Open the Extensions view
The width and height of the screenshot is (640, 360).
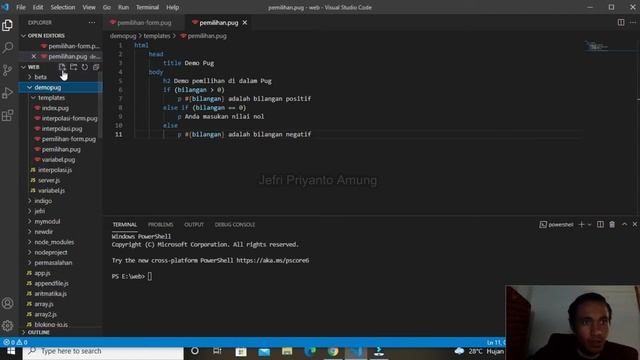(7, 116)
